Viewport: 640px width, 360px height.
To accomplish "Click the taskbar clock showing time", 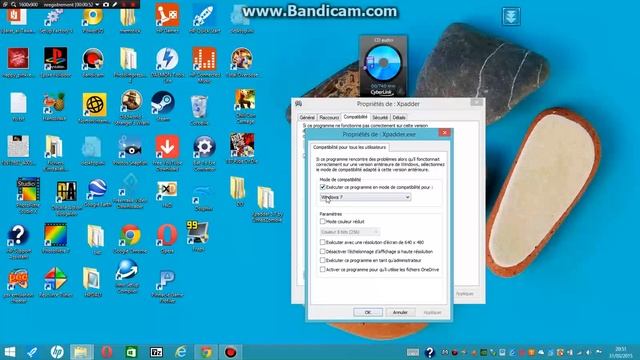I will (x=620, y=352).
